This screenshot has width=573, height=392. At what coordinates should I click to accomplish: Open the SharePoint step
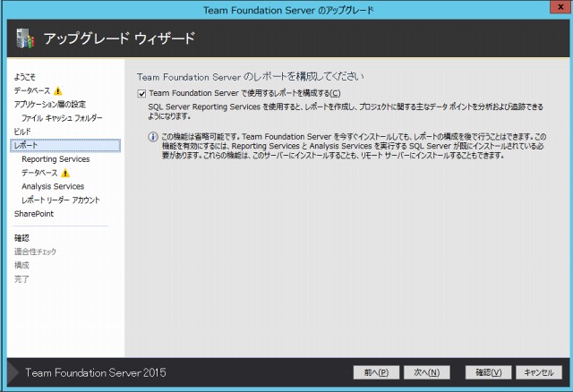[34, 214]
